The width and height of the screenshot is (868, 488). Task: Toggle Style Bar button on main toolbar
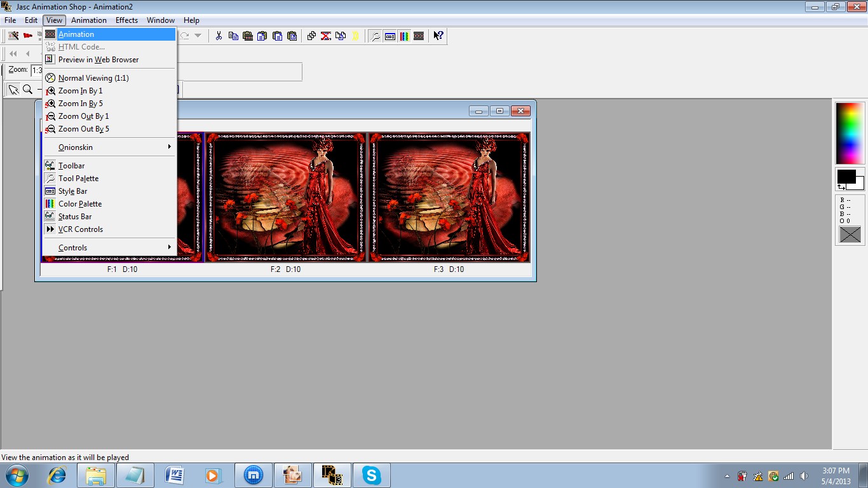click(390, 36)
